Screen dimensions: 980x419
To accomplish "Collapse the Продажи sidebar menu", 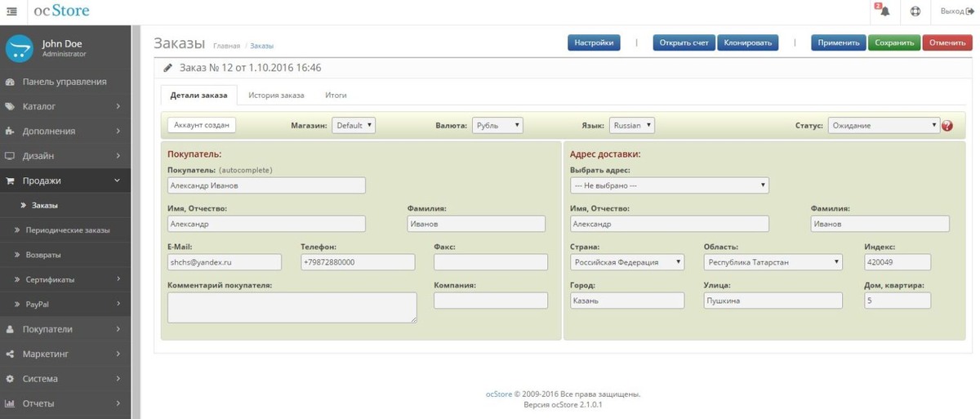I will tap(65, 181).
